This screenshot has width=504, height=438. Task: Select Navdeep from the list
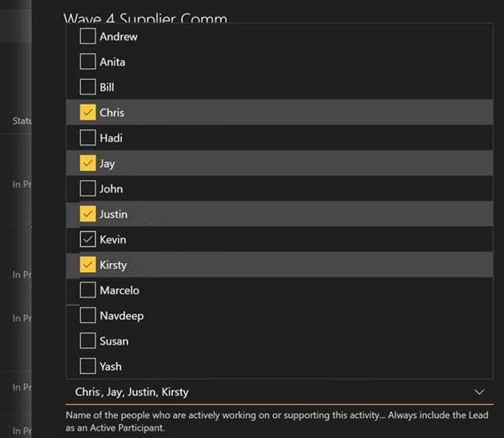(87, 315)
